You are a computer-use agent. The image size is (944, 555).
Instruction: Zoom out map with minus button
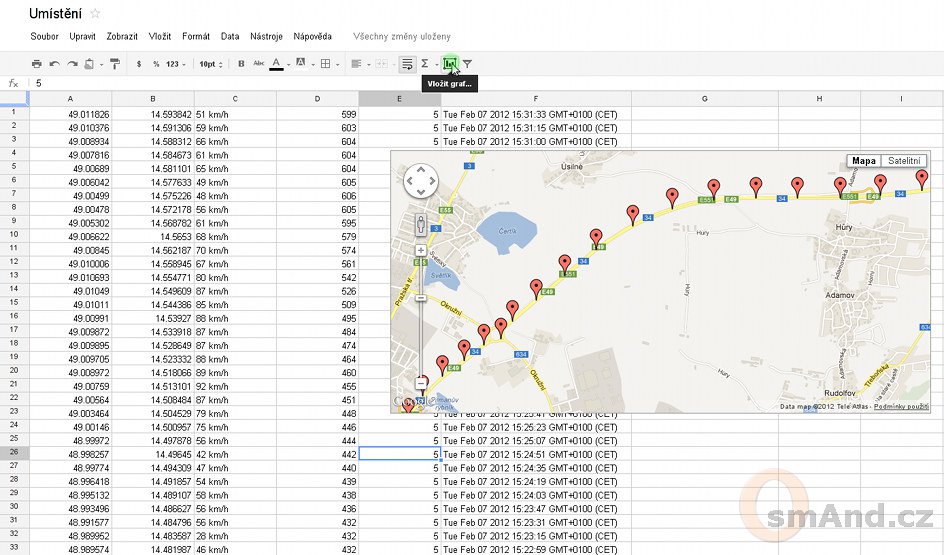point(421,383)
